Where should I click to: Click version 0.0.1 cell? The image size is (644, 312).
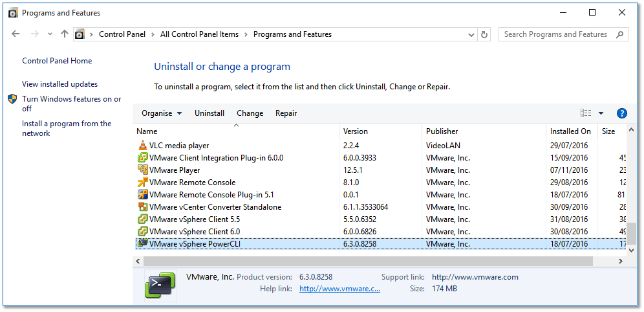[x=351, y=195]
